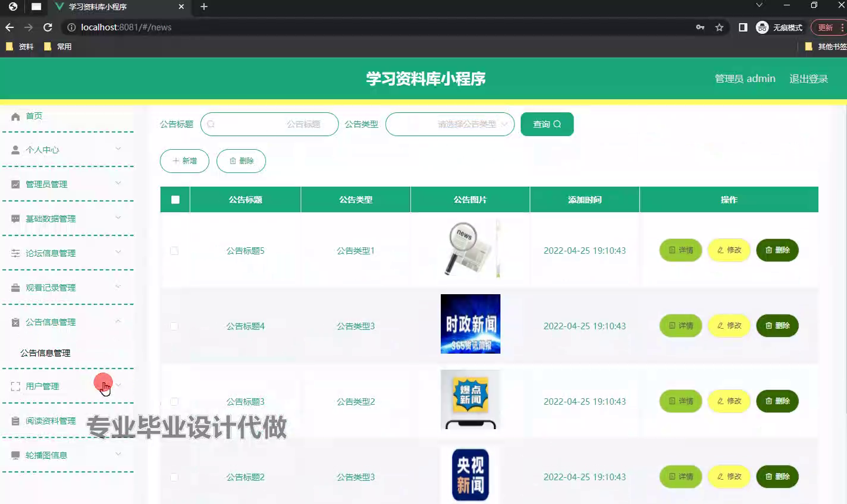Click 管理员 admin in the header
The height and width of the screenshot is (504, 847).
coord(745,78)
